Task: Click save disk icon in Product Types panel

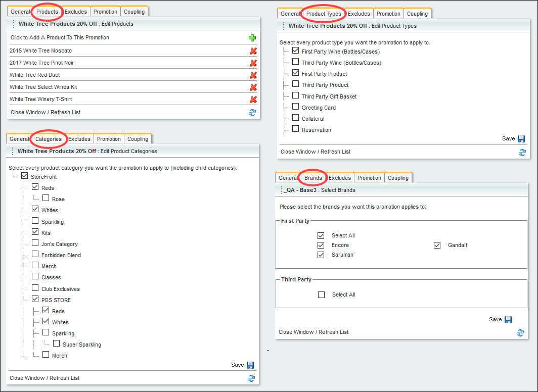Action: click(x=521, y=139)
